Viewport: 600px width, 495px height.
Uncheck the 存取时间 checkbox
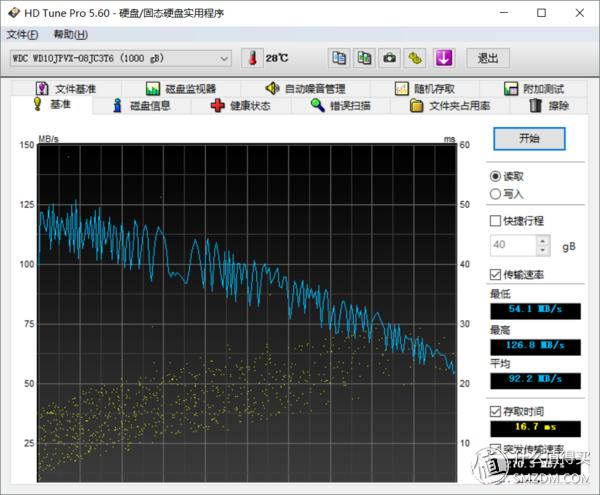click(496, 411)
